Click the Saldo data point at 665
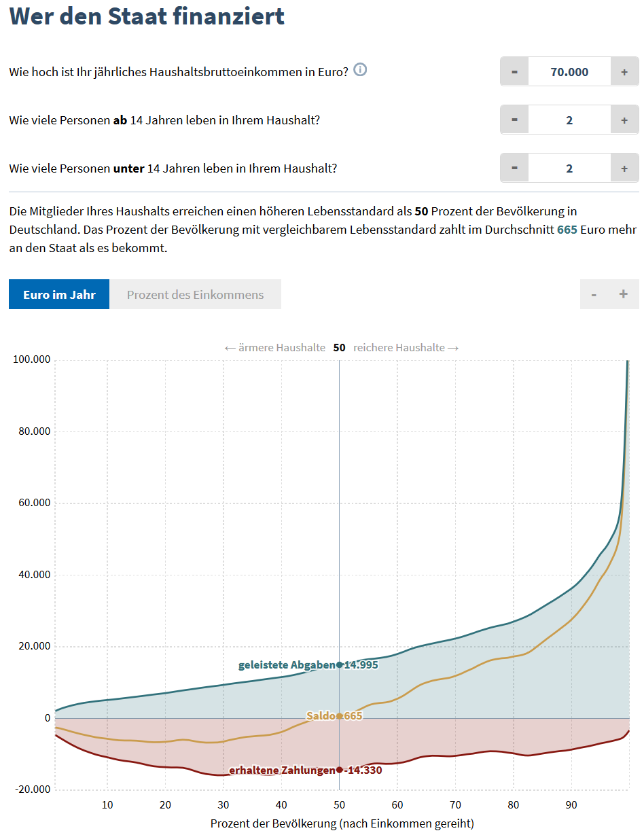This screenshot has width=644, height=835. point(340,716)
